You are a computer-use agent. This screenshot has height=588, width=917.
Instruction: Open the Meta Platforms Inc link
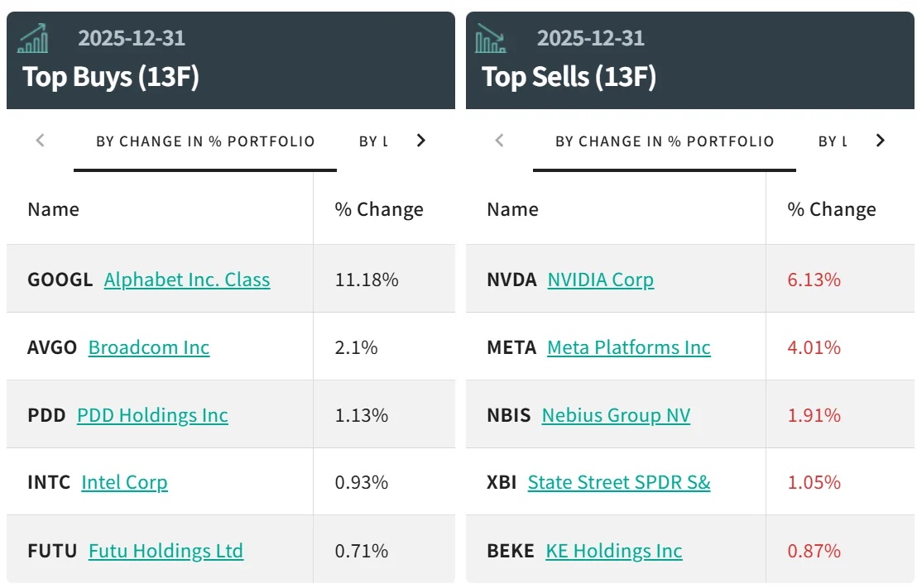tap(629, 347)
